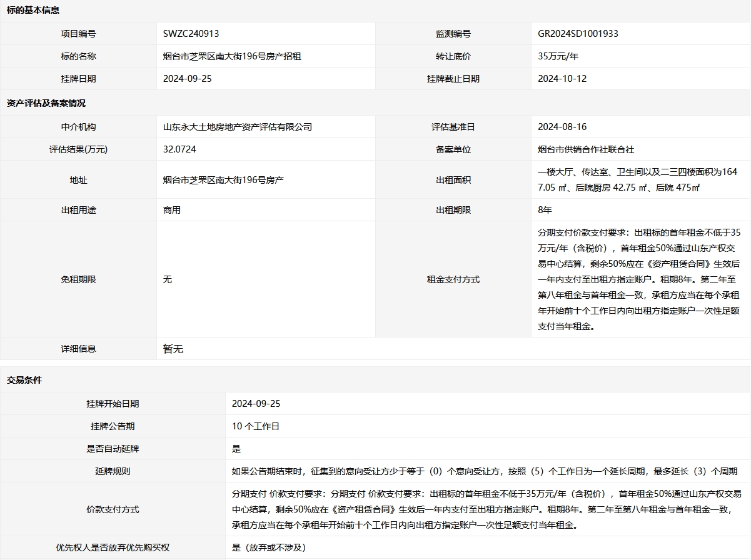Screen dimensions: 751x560
Task: Click the 租金支付方式 label cell
Action: pos(453,279)
